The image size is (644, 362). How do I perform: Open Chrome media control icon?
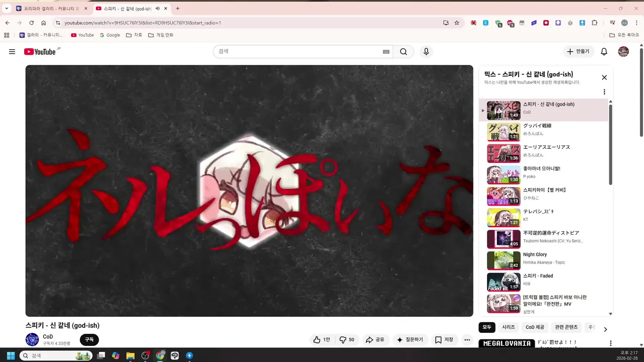[612, 23]
